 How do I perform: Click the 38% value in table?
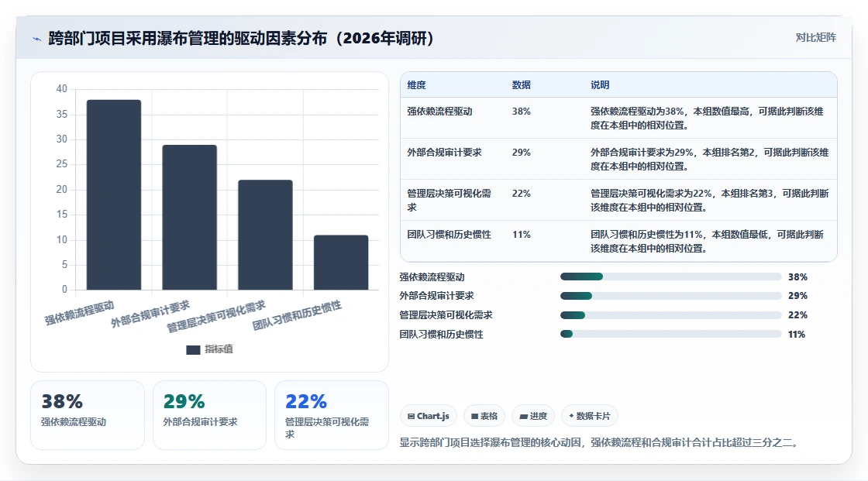click(521, 112)
